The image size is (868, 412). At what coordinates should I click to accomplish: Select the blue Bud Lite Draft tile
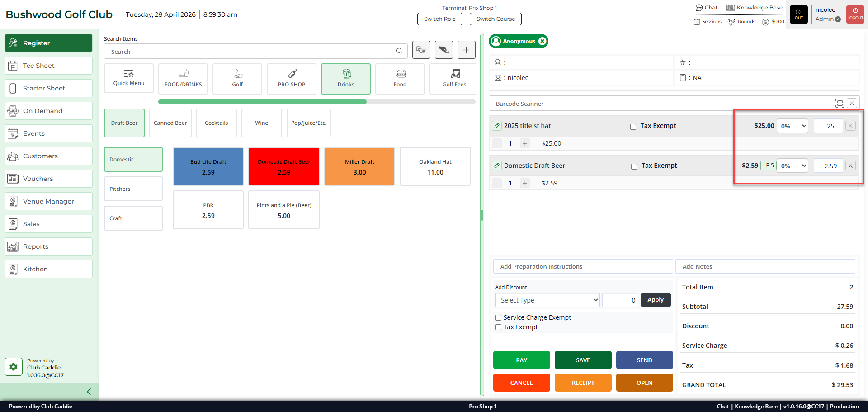coord(208,166)
